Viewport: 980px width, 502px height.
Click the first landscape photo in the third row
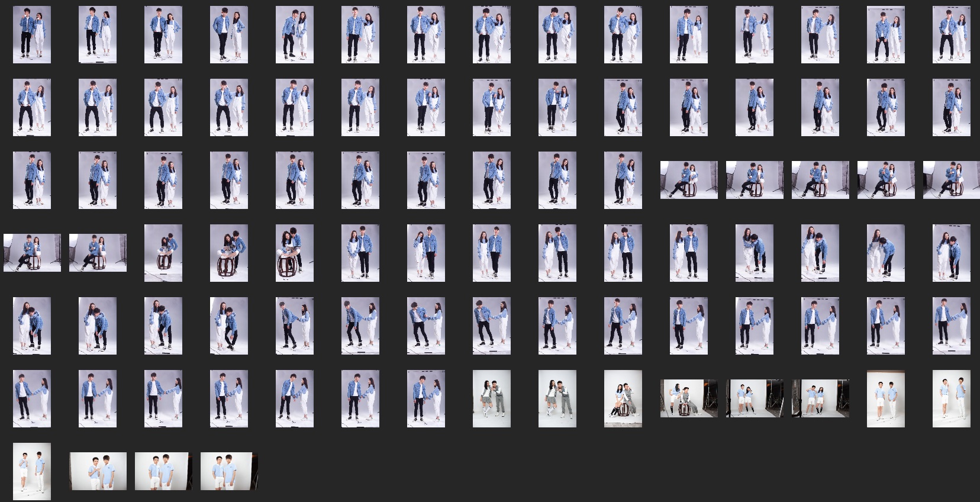click(x=689, y=180)
